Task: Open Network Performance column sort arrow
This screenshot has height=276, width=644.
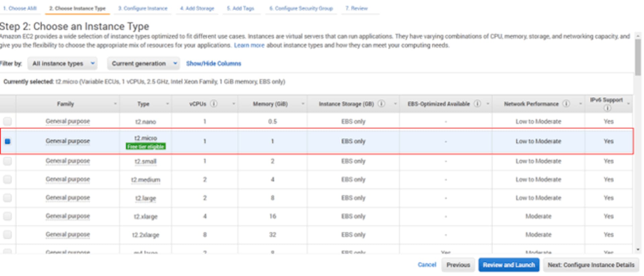Action: 580,104
